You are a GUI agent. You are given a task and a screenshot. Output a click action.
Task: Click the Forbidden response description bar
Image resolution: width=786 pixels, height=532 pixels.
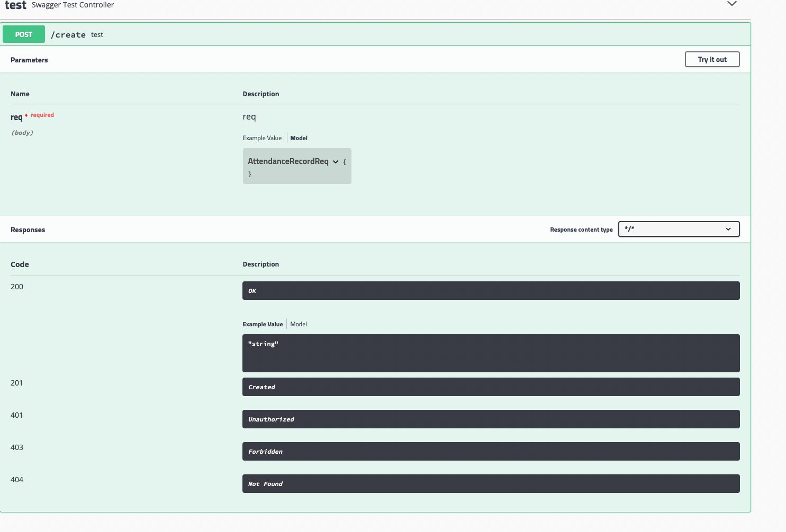point(491,451)
